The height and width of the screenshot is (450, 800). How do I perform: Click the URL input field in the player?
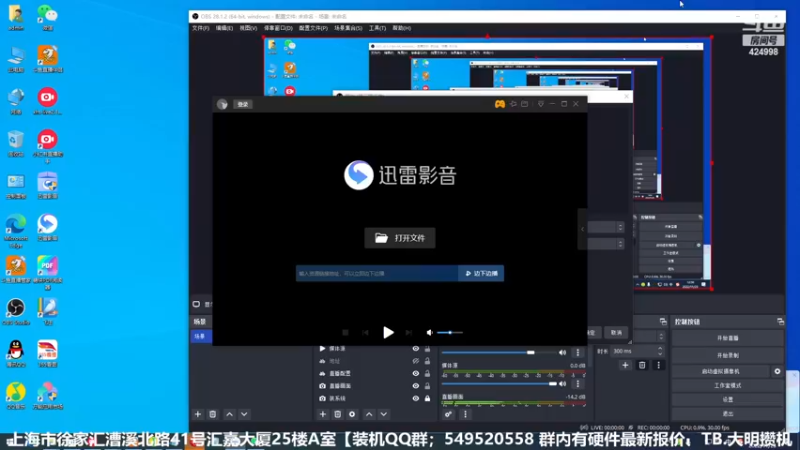(377, 273)
